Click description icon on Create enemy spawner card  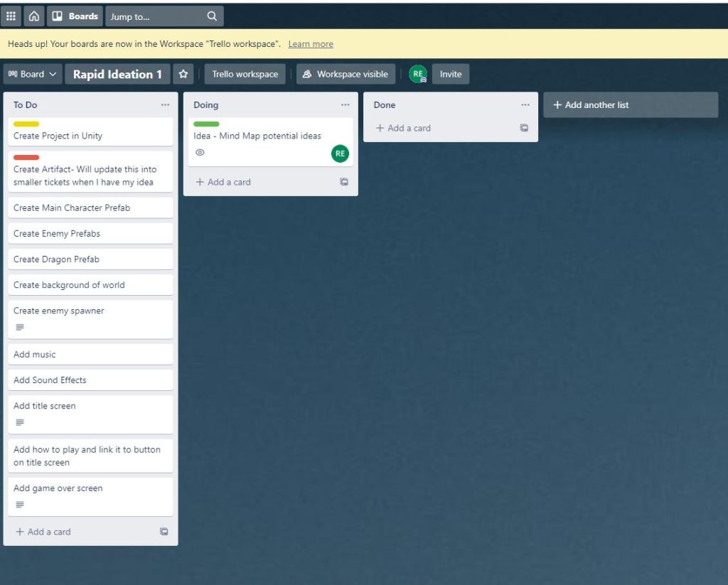(20, 327)
